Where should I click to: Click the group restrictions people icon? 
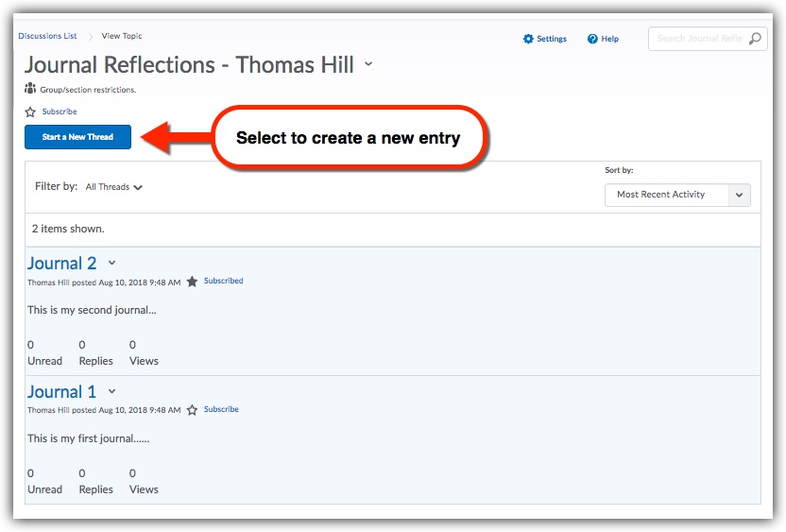tap(30, 89)
